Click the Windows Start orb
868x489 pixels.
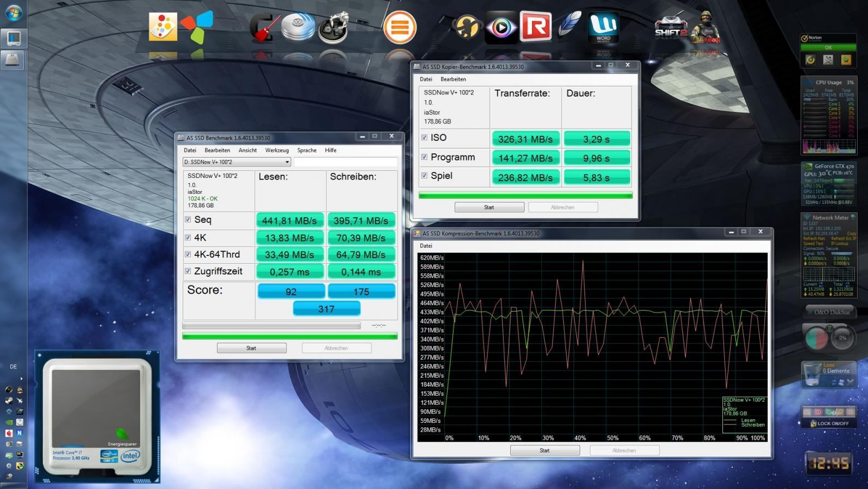tap(13, 13)
